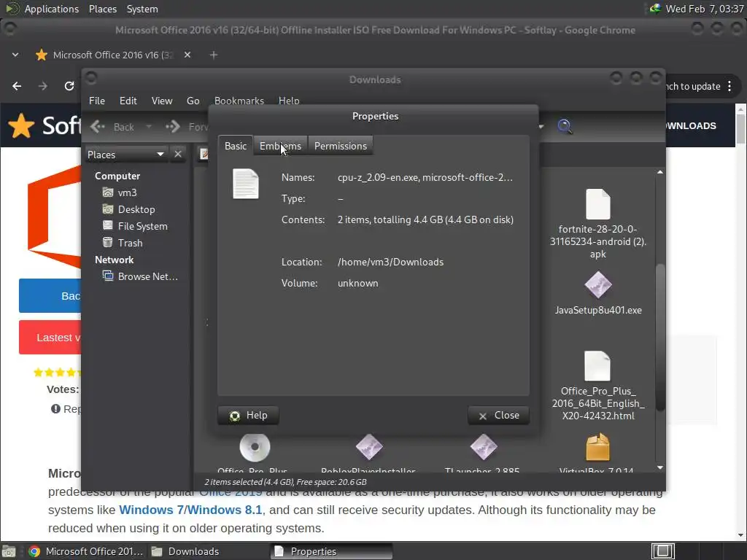Viewport: 747px width, 560px height.
Task: Open the View menu in file manager
Action: (x=162, y=101)
